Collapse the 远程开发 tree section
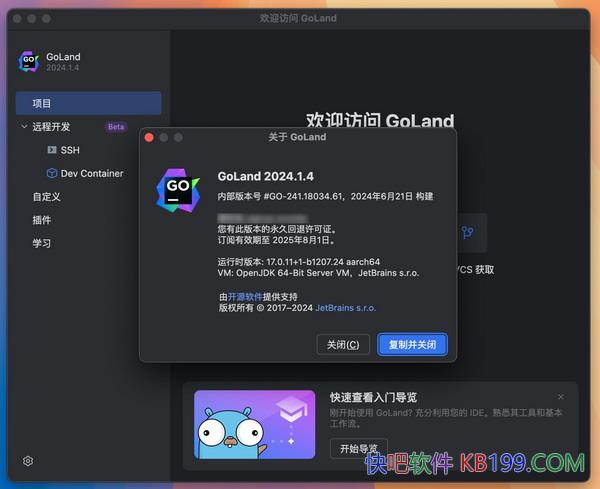 pyautogui.click(x=24, y=127)
